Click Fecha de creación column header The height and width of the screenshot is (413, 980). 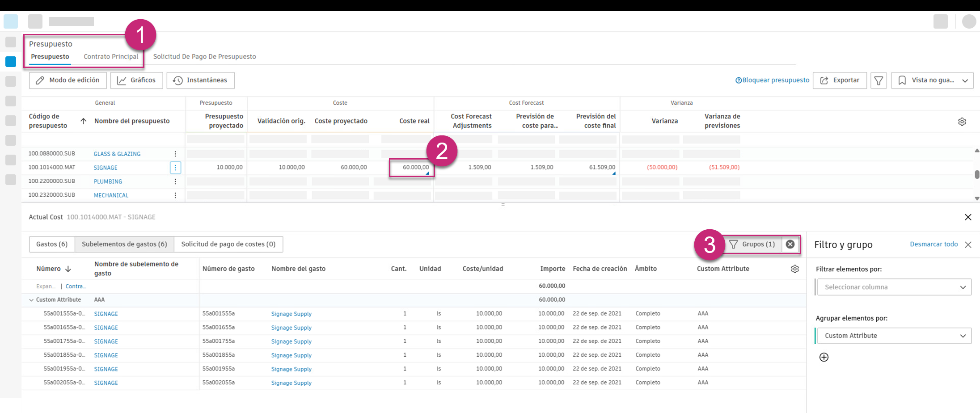pyautogui.click(x=600, y=269)
